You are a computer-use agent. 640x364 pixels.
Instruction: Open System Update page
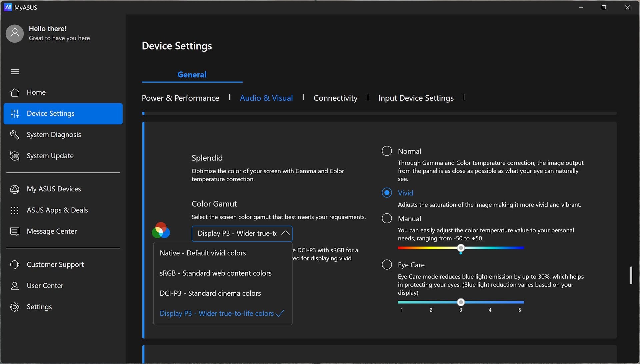coord(63,156)
